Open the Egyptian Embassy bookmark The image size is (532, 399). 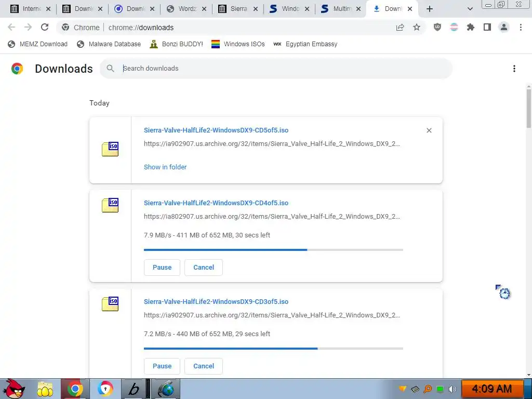tap(305, 44)
